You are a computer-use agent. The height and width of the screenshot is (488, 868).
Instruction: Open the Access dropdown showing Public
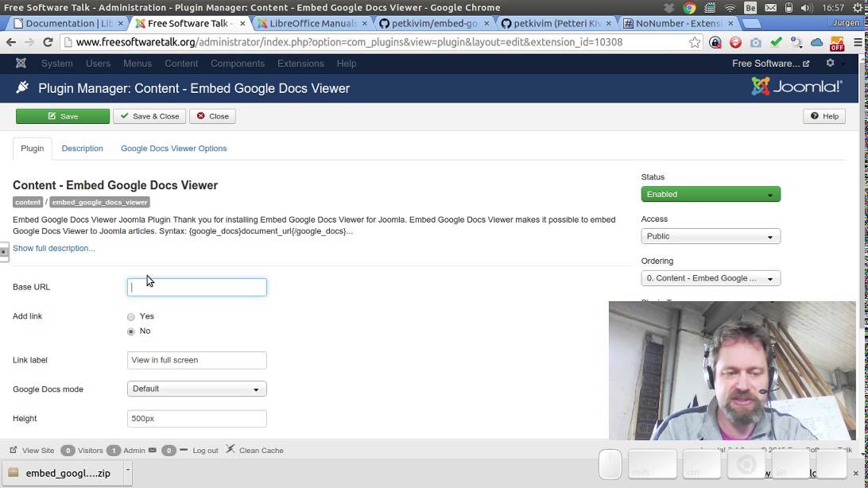tap(711, 236)
